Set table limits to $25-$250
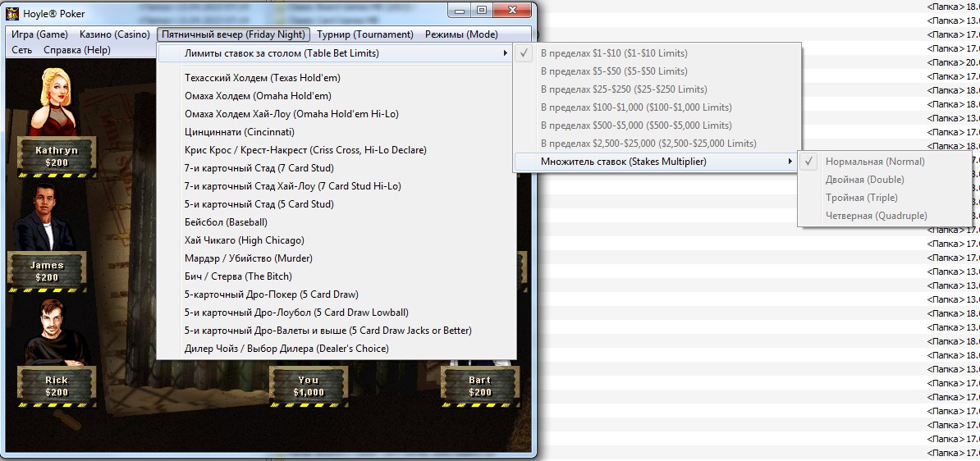The image size is (980, 461). 657,89
